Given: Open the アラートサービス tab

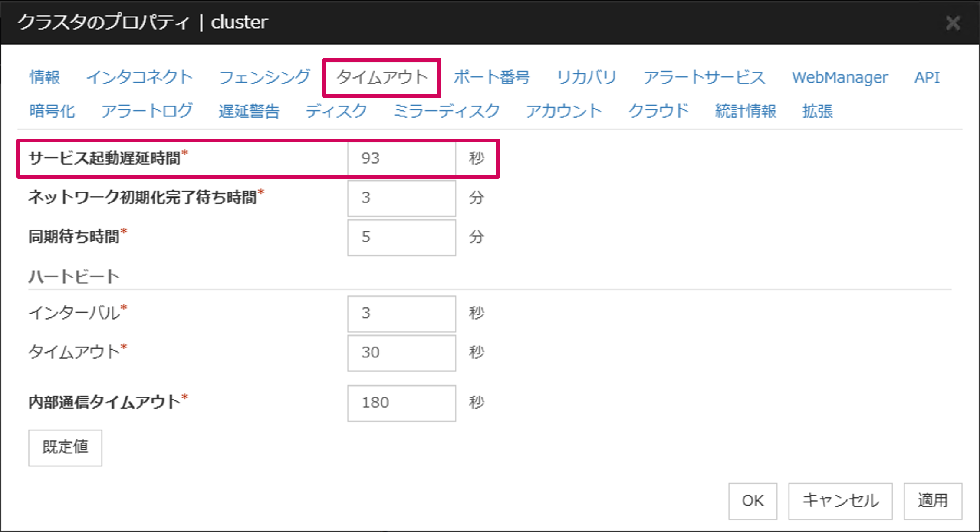Looking at the screenshot, I should [704, 77].
